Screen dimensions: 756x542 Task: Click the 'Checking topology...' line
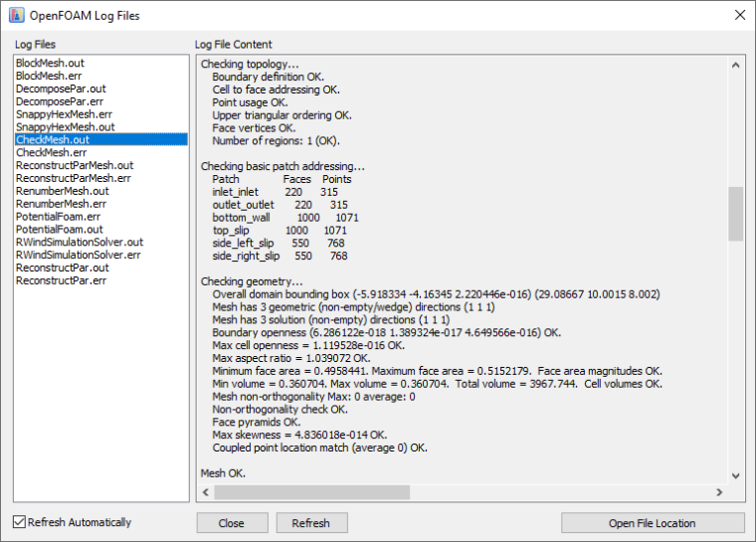point(250,64)
